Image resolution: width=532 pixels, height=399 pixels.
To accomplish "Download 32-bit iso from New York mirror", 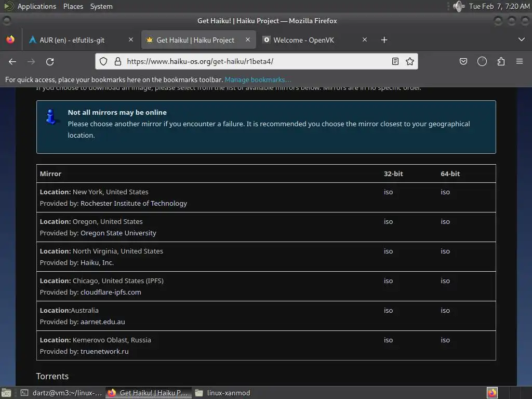I will click(x=388, y=192).
